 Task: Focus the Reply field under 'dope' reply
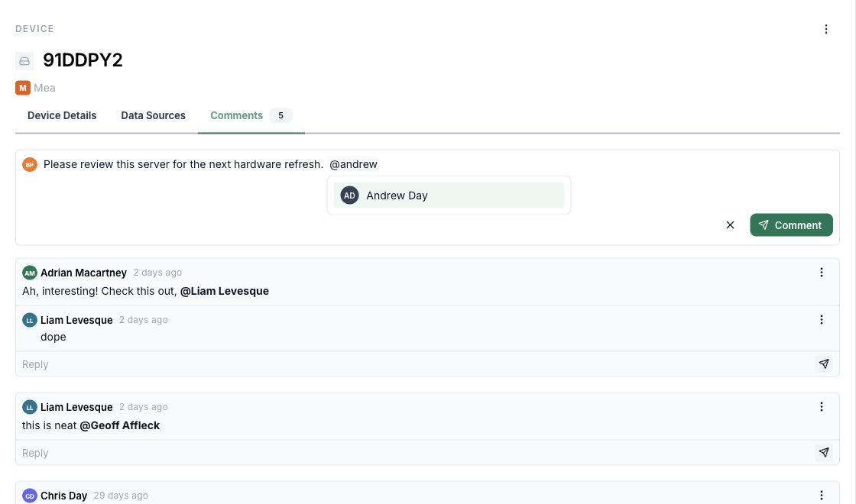[415, 364]
